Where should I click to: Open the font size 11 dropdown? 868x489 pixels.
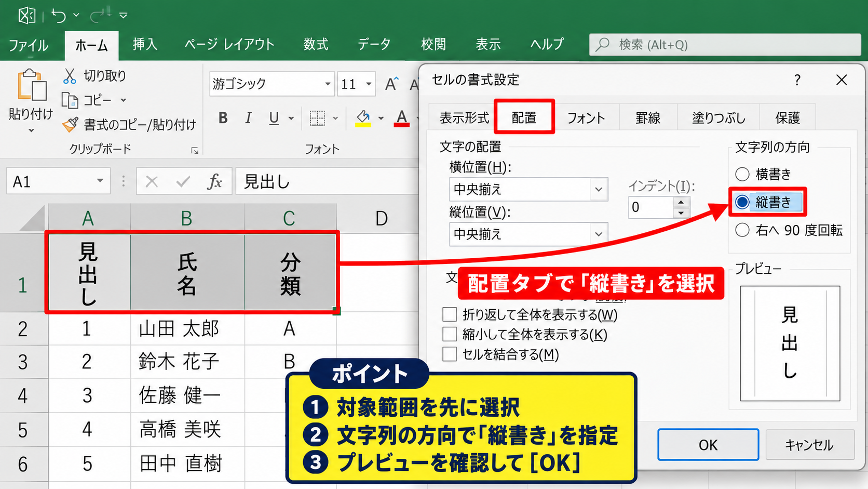[369, 84]
